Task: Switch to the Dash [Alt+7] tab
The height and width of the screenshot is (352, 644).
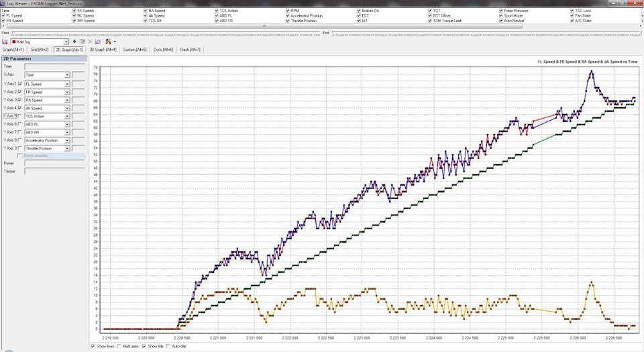Action: tap(190, 50)
